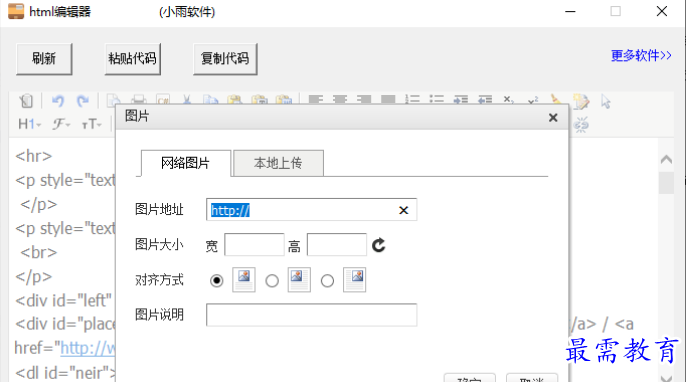Open the font size dropdown
This screenshot has height=382, width=687.
click(x=92, y=125)
